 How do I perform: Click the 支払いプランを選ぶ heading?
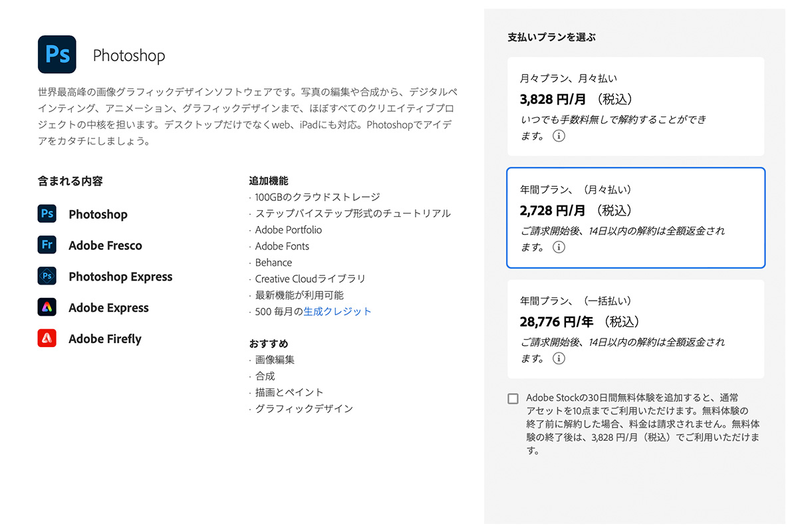point(551,37)
